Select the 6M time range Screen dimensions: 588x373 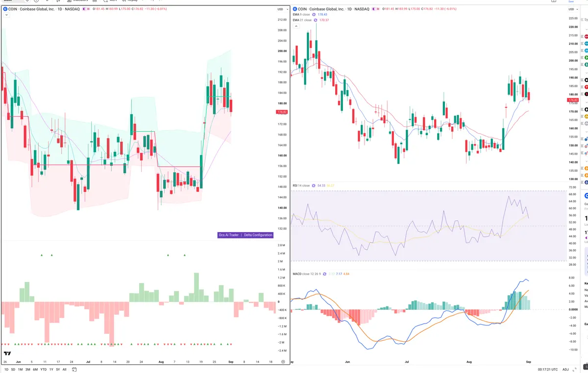tap(35, 369)
